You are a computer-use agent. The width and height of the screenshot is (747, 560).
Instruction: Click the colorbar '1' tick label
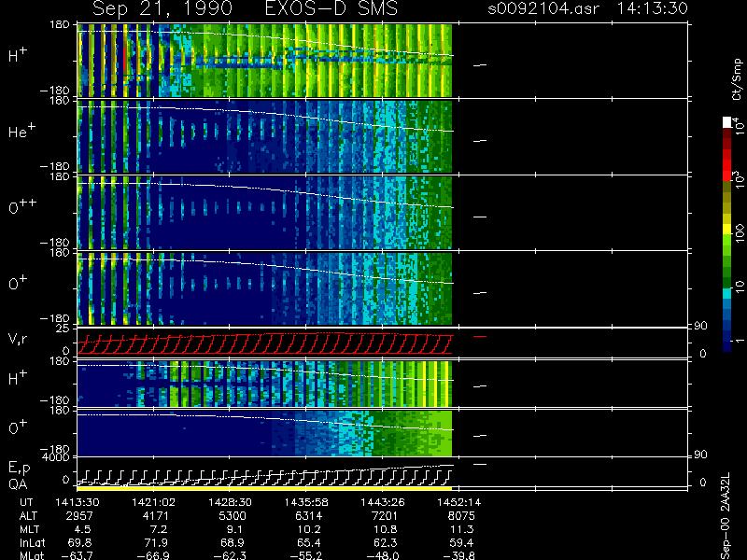(x=740, y=340)
